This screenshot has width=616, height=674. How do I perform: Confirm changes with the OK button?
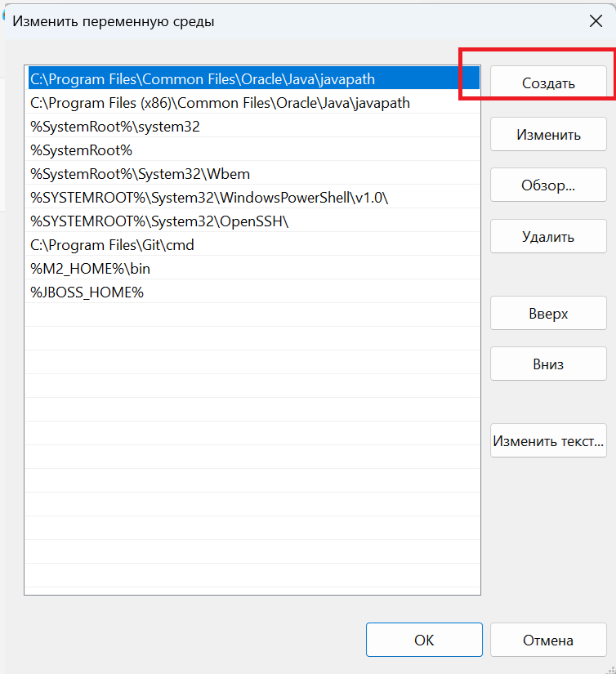click(x=424, y=640)
